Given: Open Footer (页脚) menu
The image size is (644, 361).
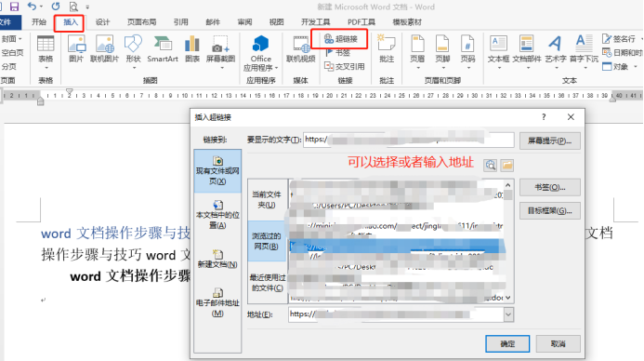Looking at the screenshot, I should coord(442,52).
